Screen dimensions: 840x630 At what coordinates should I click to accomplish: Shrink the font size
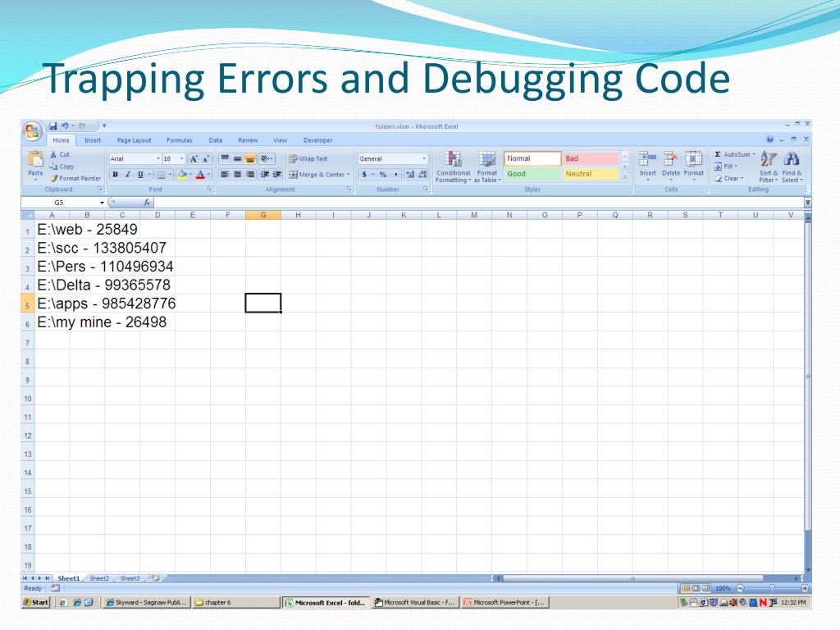coord(206,159)
